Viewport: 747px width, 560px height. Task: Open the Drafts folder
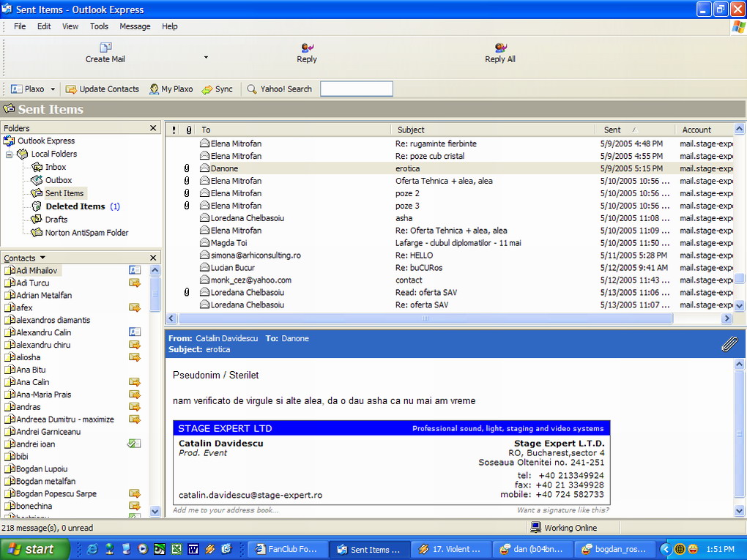pyautogui.click(x=50, y=220)
